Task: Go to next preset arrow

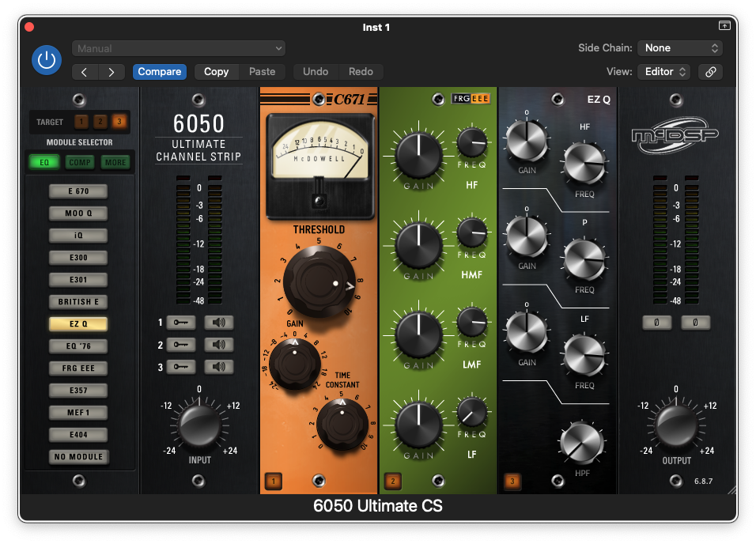Action: [112, 72]
